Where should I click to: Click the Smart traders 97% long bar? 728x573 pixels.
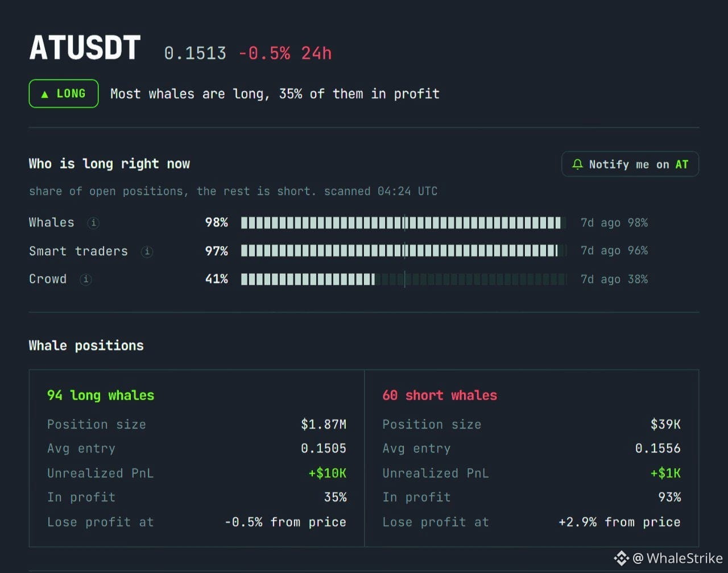404,251
